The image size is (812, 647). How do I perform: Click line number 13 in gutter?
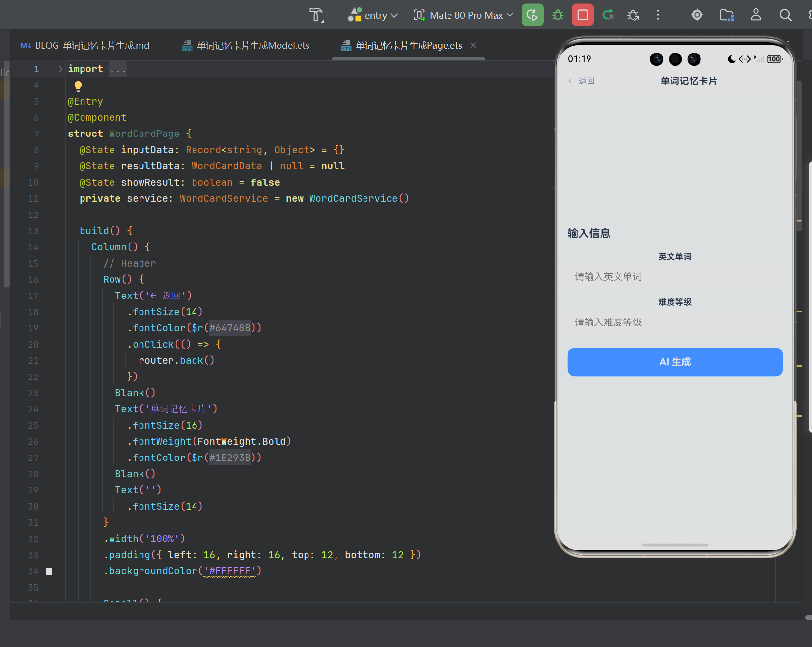pos(33,231)
